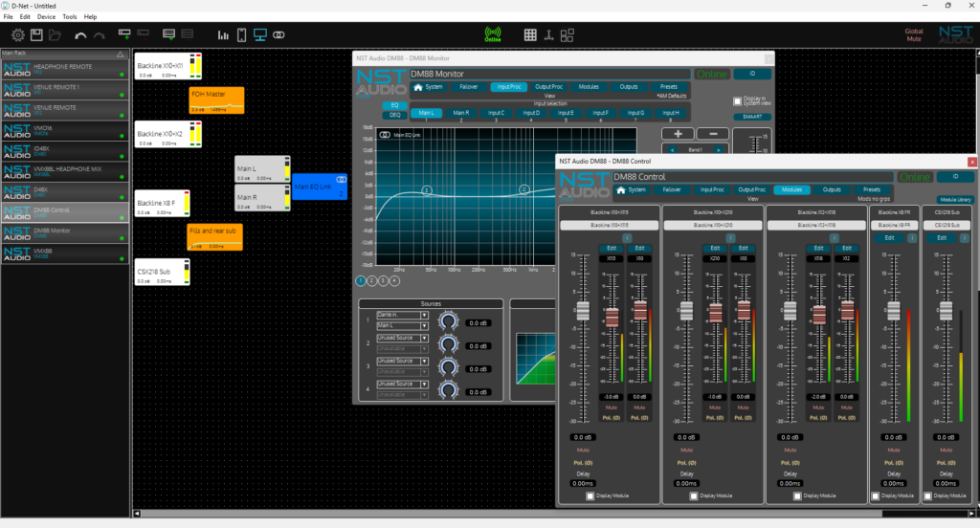Open the Tools menu
Screen dimensions: 980x528
69,17
